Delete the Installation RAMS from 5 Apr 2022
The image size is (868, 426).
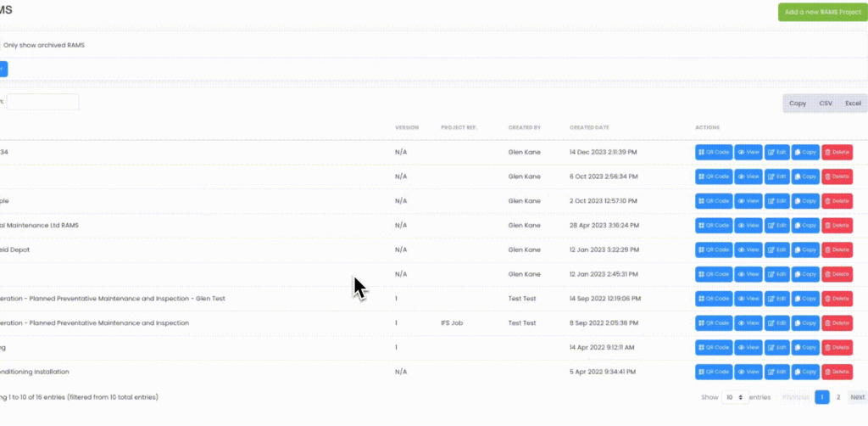(837, 372)
